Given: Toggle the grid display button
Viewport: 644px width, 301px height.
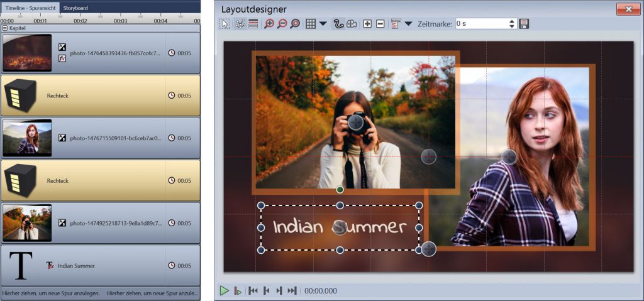Looking at the screenshot, I should [310, 24].
